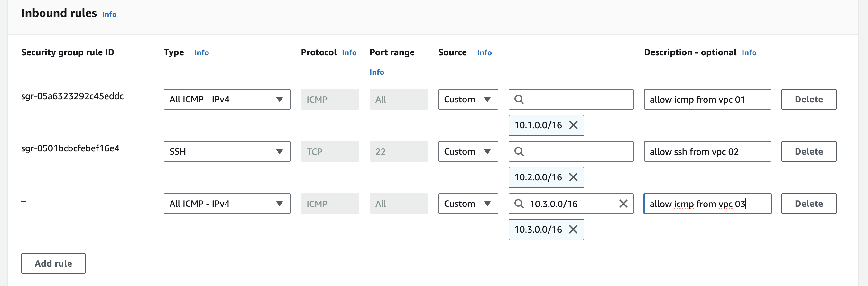
Task: Open Info link beside Source header
Action: [x=484, y=53]
